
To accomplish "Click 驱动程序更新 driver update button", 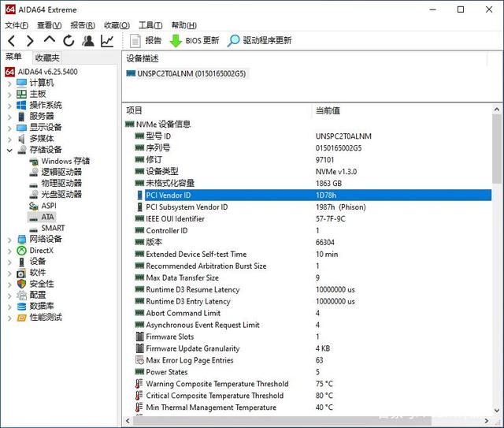I will pyautogui.click(x=259, y=40).
